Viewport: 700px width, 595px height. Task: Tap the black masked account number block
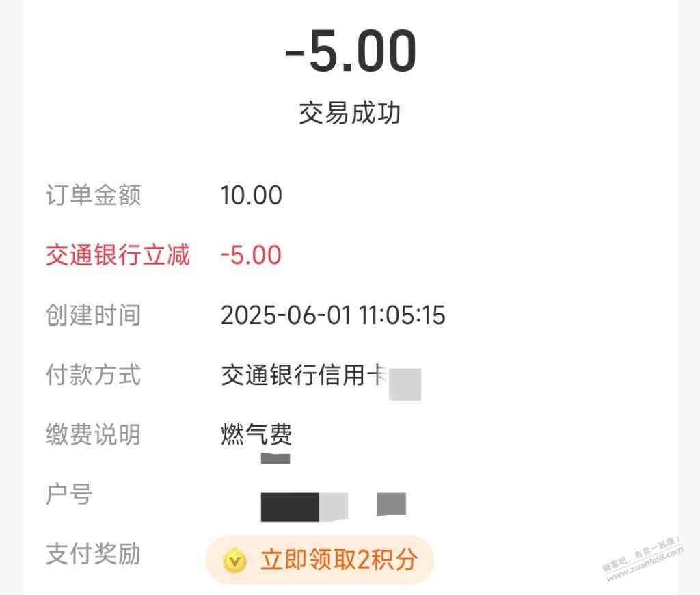pos(290,507)
